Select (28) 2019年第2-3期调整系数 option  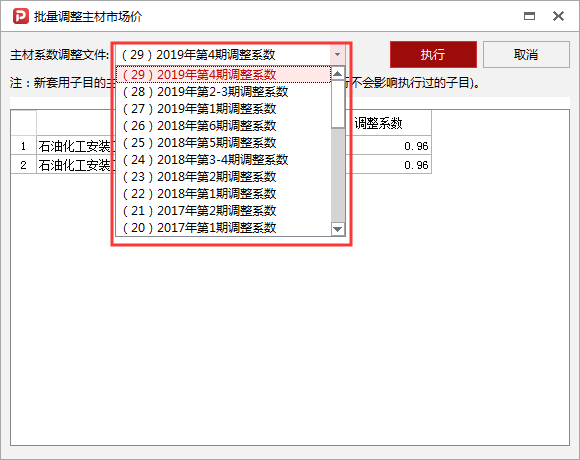[223, 92]
